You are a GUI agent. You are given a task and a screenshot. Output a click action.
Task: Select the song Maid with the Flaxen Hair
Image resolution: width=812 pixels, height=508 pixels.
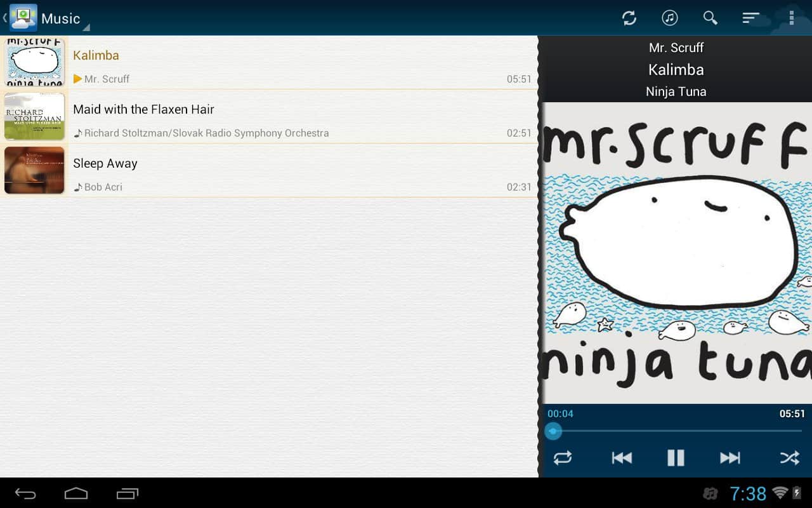click(143, 109)
